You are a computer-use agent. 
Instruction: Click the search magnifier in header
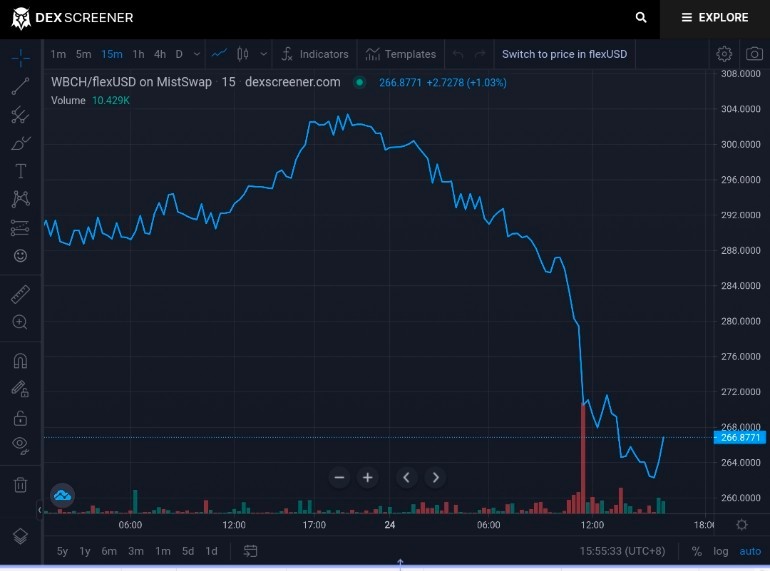click(x=641, y=18)
